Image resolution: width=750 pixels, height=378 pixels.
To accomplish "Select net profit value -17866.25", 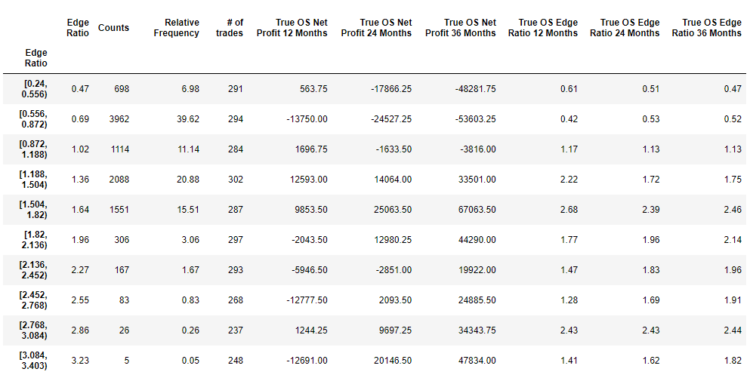I will pyautogui.click(x=391, y=89).
